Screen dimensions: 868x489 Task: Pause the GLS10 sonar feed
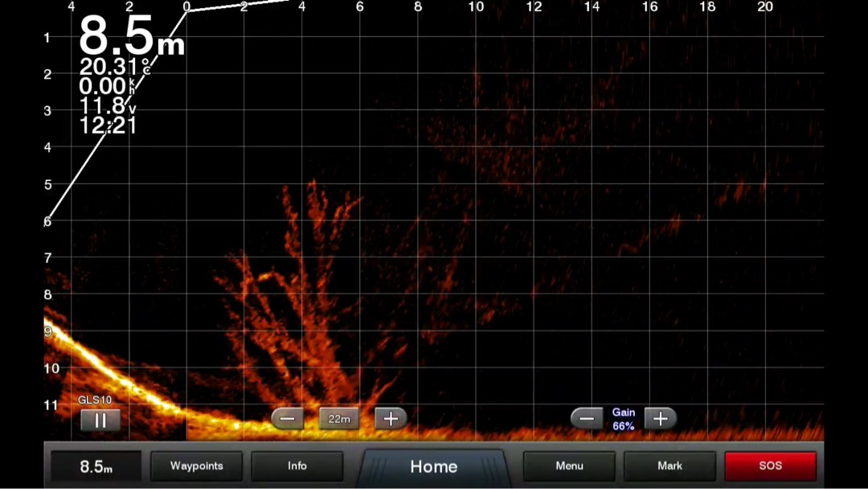(100, 420)
